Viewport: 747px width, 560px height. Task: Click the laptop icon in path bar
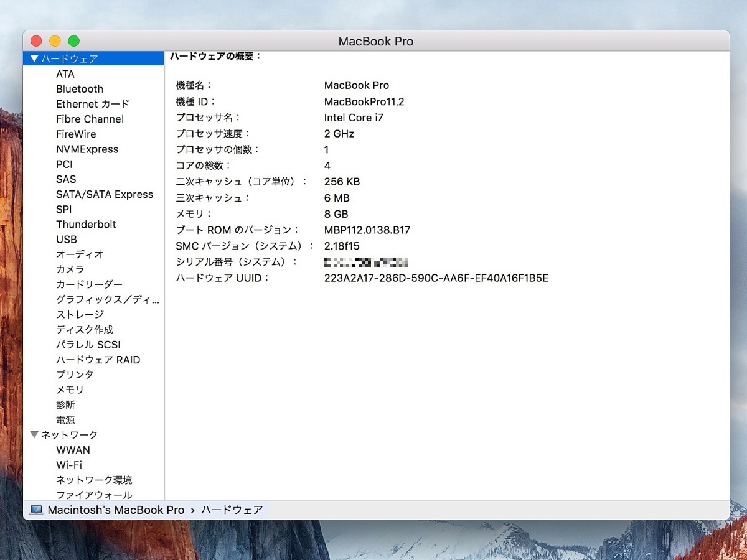(x=36, y=510)
